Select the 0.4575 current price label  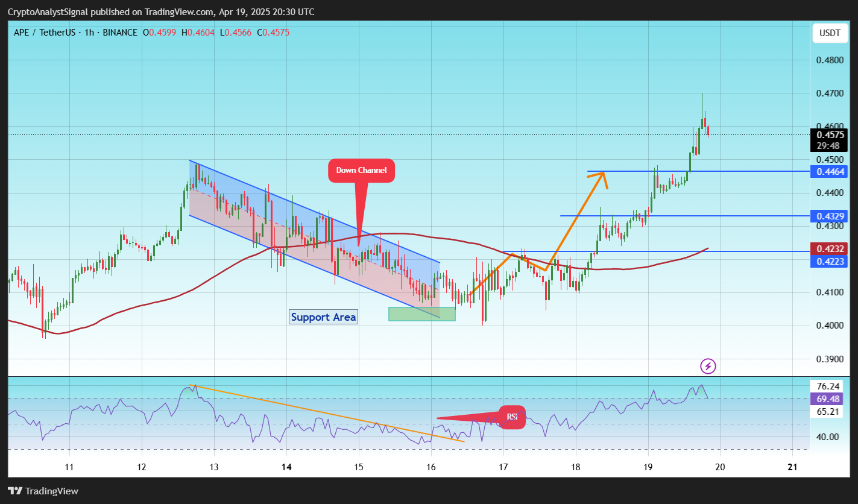(831, 135)
